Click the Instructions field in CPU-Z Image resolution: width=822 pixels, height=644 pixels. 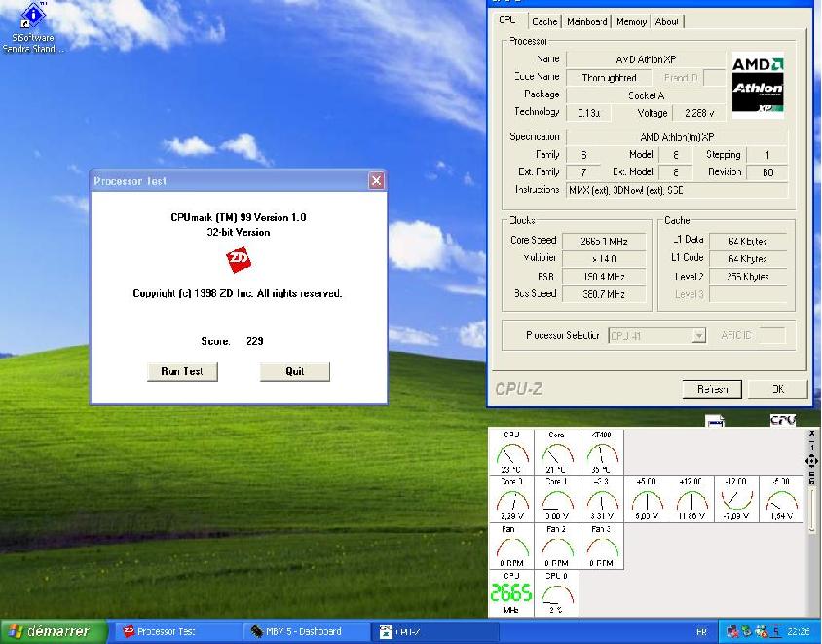coord(677,190)
